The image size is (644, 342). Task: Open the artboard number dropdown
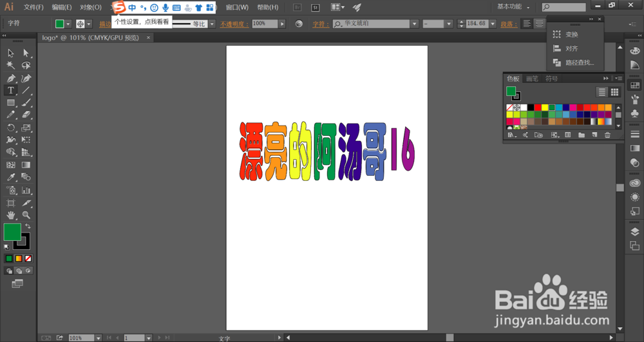[149, 338]
